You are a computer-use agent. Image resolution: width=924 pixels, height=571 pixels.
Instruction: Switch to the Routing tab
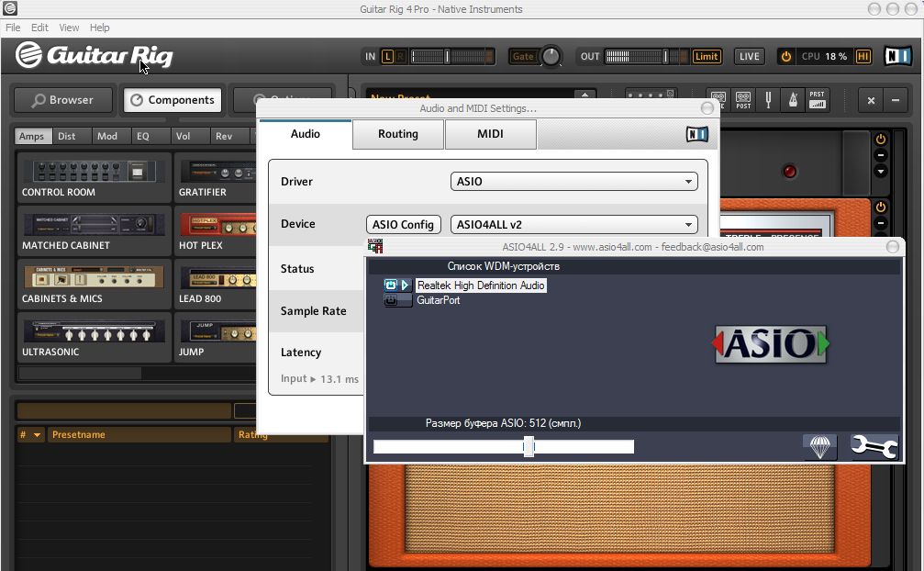(398, 134)
